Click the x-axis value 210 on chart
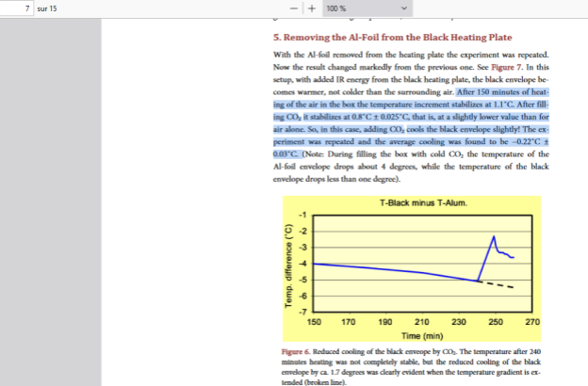Viewport: 588px width, 386px height. tap(422, 322)
